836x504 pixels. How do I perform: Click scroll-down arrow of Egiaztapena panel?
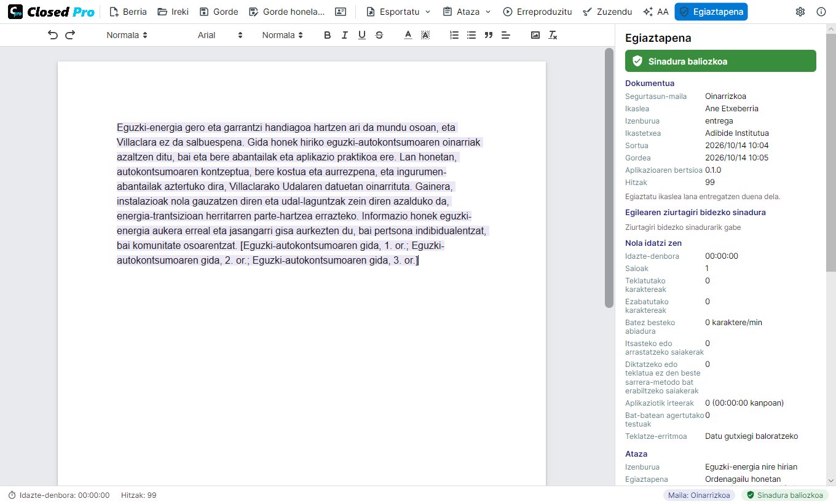[x=830, y=481]
